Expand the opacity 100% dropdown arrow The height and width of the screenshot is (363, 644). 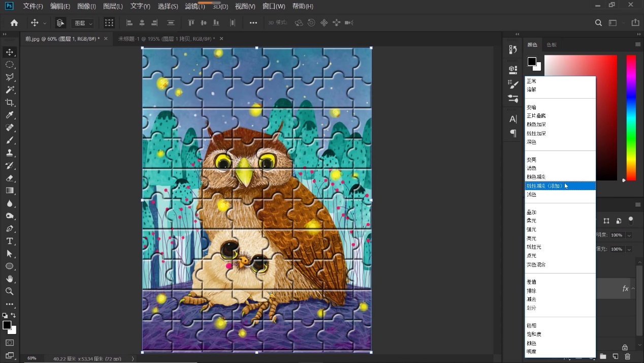[629, 235]
